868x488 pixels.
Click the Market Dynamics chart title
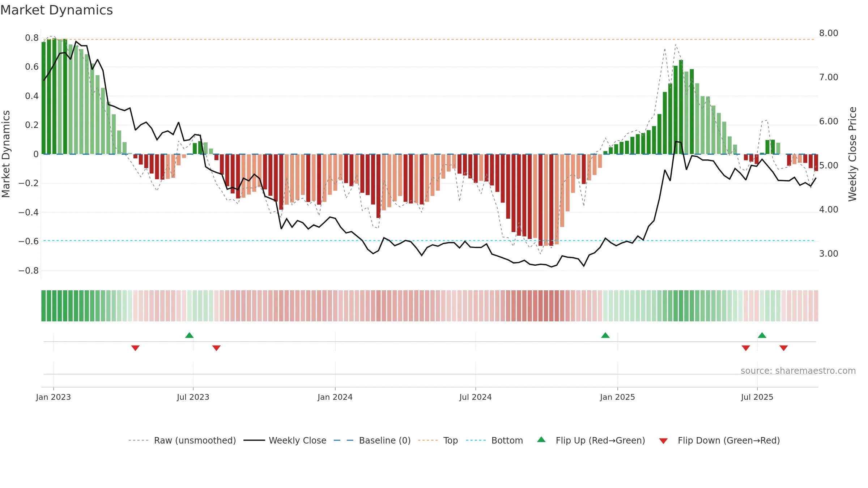(56, 10)
